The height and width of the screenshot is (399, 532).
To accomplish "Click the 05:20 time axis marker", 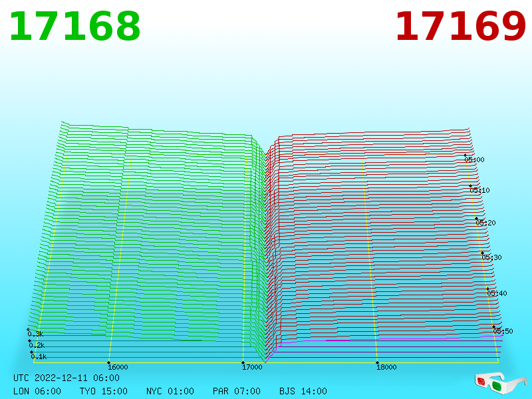I will pos(485,223).
